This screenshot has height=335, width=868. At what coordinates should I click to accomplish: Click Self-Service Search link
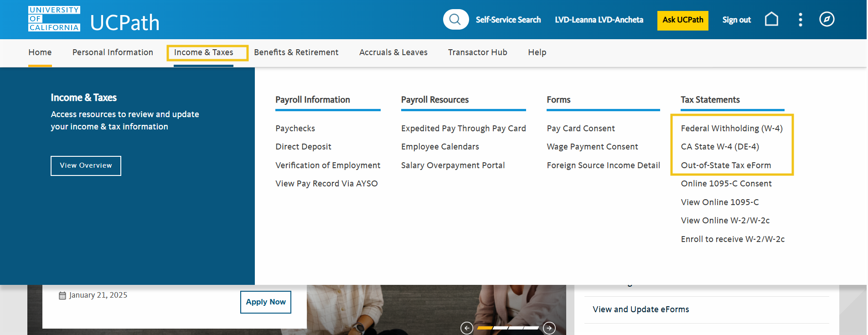click(x=508, y=20)
